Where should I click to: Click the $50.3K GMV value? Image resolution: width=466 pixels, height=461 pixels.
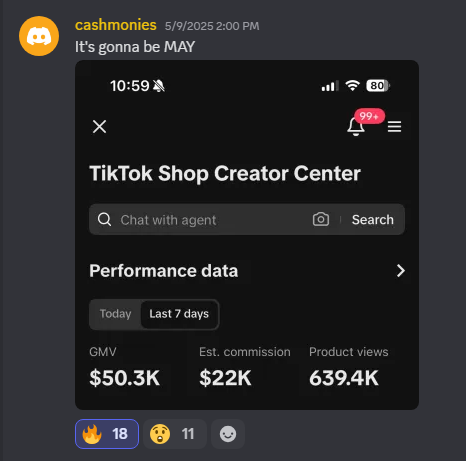coord(125,378)
